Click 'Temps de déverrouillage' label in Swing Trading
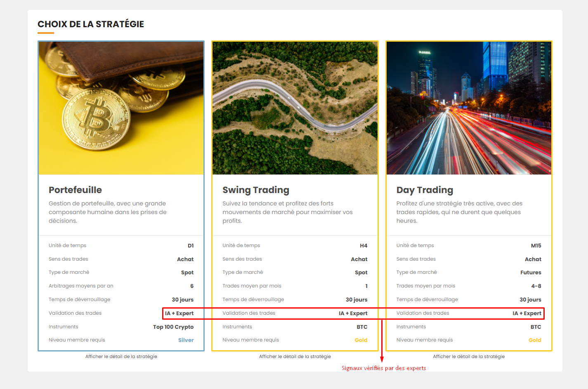The width and height of the screenshot is (588, 389). point(253,299)
